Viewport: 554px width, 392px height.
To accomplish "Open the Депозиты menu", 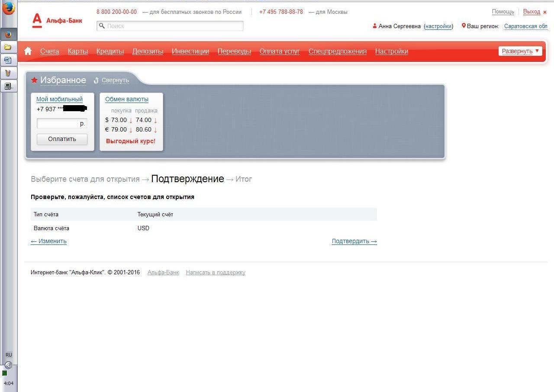I will click(x=148, y=51).
